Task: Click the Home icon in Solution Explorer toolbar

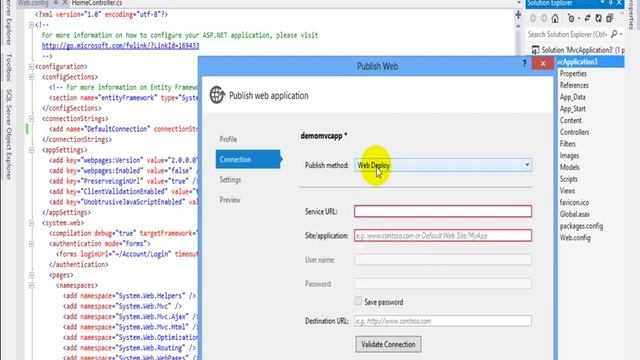Action: coord(555,18)
